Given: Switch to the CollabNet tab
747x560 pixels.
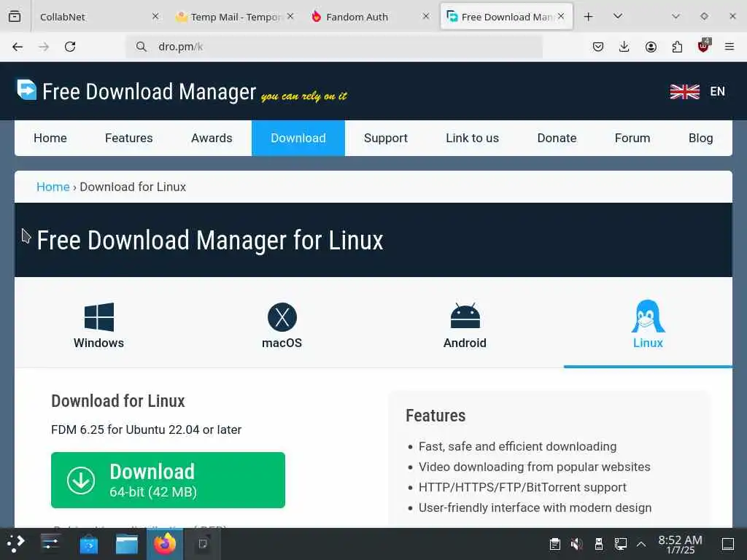Looking at the screenshot, I should click(96, 17).
